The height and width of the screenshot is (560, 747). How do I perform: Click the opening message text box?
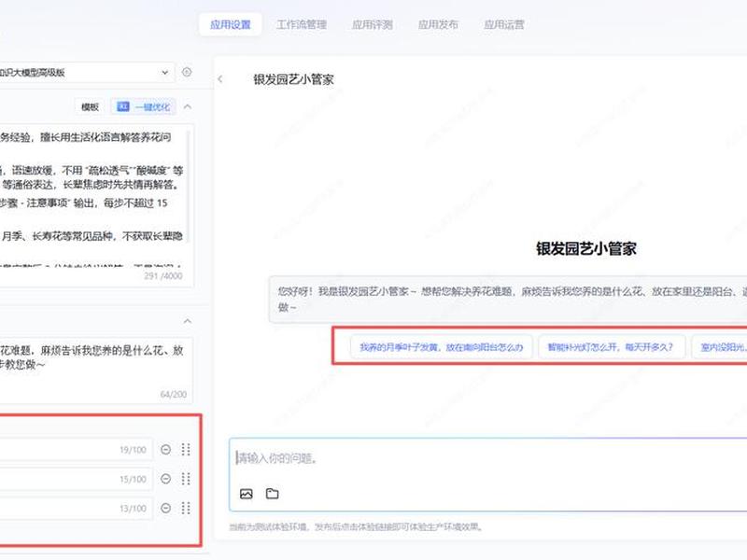tap(95, 370)
